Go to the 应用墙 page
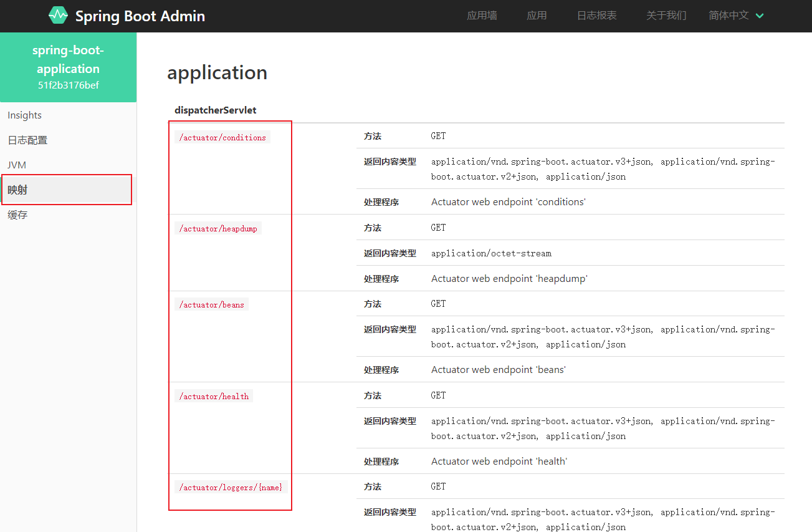 (x=482, y=16)
